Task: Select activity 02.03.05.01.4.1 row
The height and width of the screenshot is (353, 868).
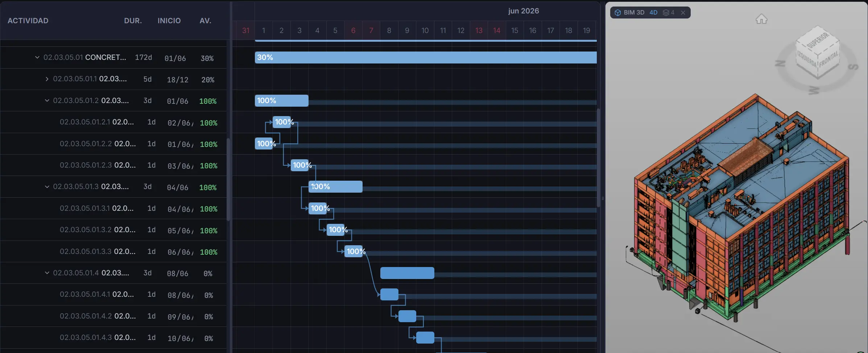Action: (113, 294)
